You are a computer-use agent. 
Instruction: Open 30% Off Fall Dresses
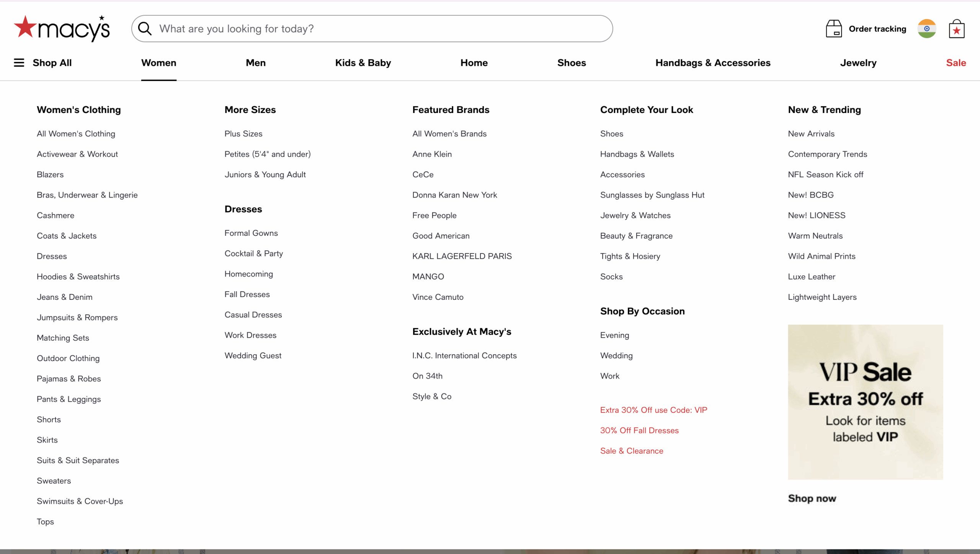coord(639,430)
